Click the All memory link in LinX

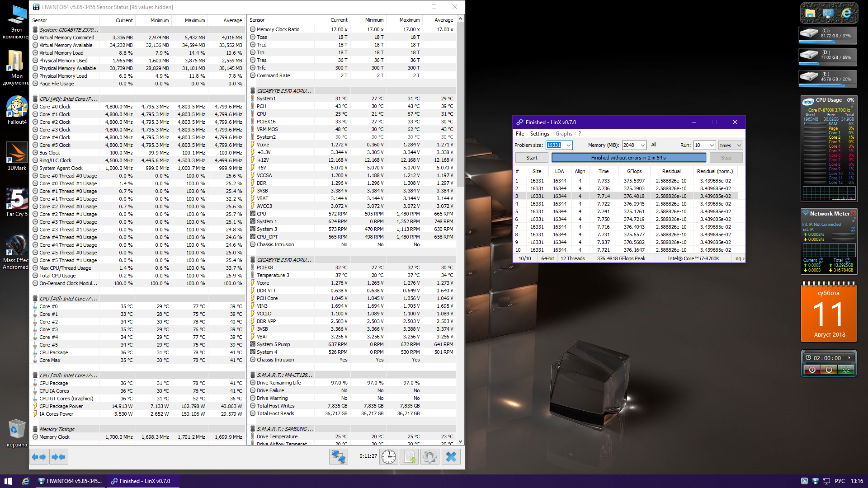[x=654, y=145]
